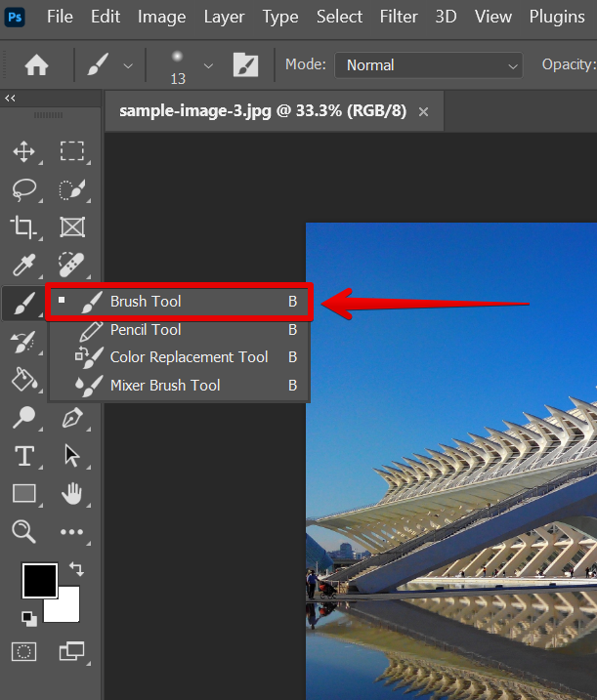597x700 pixels.
Task: Change the screen mode
Action: (72, 652)
